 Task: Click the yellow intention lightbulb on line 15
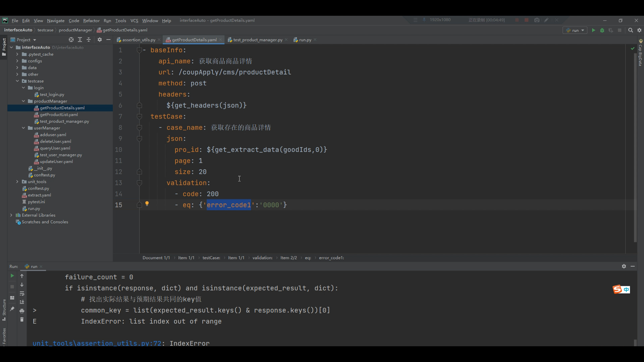(x=147, y=204)
